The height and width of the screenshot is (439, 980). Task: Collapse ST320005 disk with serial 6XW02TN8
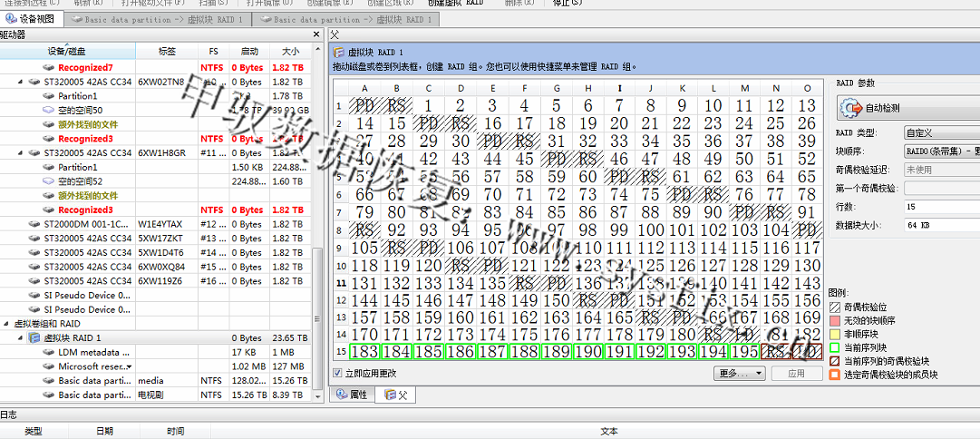[x=20, y=82]
